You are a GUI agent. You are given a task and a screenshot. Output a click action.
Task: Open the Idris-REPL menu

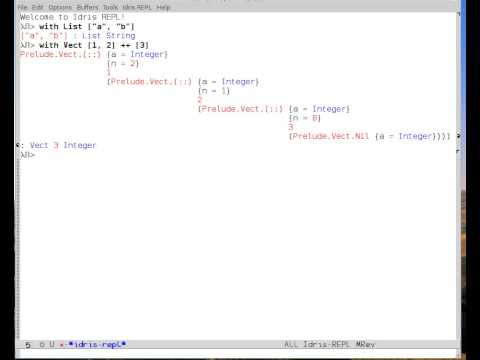(137, 7)
